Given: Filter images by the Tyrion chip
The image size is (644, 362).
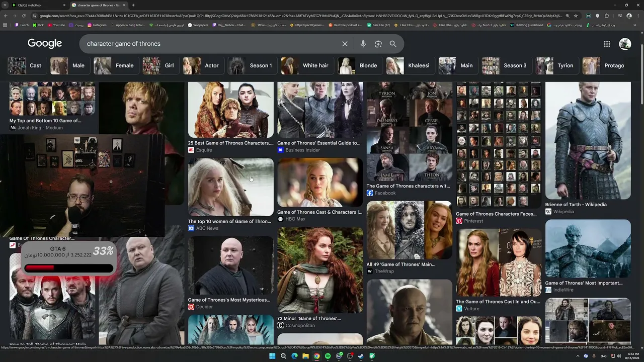Looking at the screenshot, I should click(556, 65).
